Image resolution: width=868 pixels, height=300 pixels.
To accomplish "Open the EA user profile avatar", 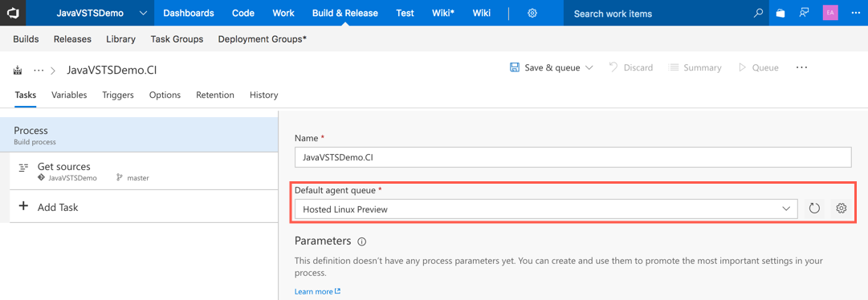I will [x=829, y=14].
